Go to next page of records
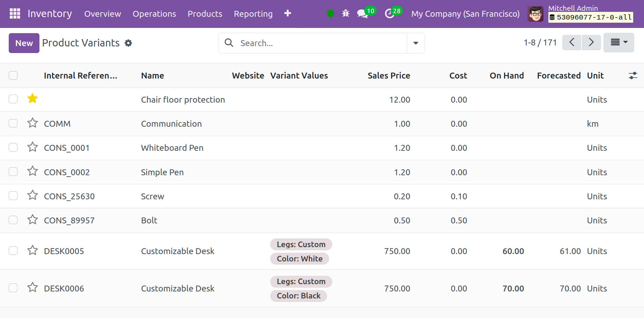This screenshot has width=644, height=318. pos(591,42)
